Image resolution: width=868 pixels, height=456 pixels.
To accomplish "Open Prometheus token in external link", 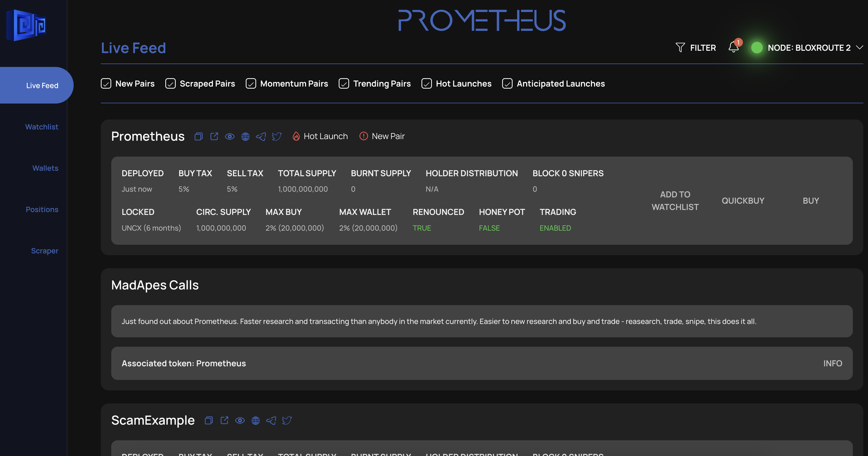I will point(214,136).
